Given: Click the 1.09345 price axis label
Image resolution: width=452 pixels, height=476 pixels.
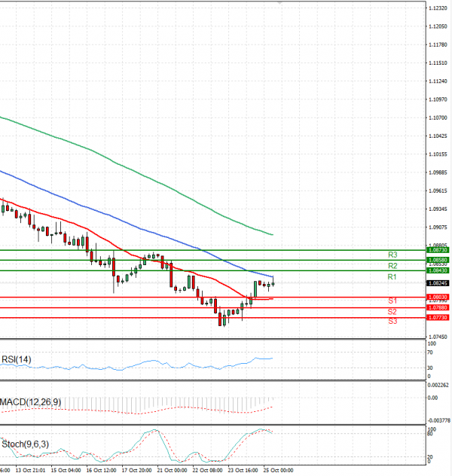Looking at the screenshot, I should [x=438, y=209].
